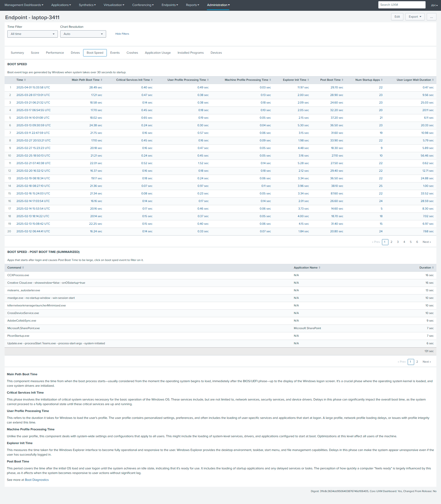Switch to the Performance tab
This screenshot has width=441, height=504.
[55, 53]
